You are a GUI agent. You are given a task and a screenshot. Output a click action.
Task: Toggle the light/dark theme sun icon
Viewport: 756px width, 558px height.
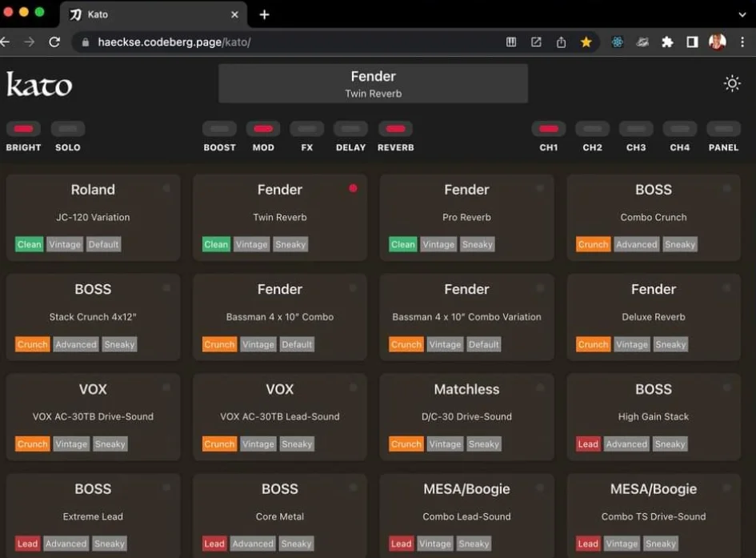click(732, 83)
